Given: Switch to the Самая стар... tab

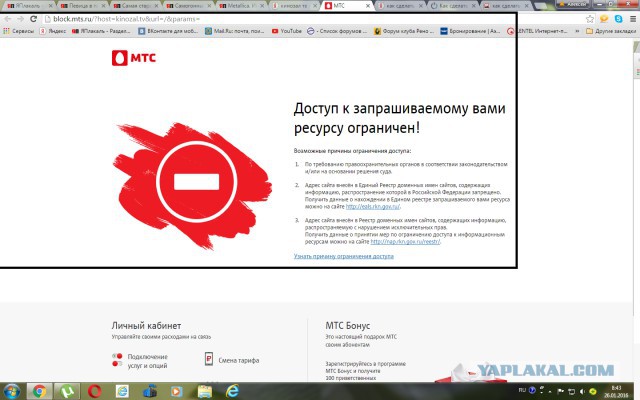Looking at the screenshot, I should click(x=135, y=6).
